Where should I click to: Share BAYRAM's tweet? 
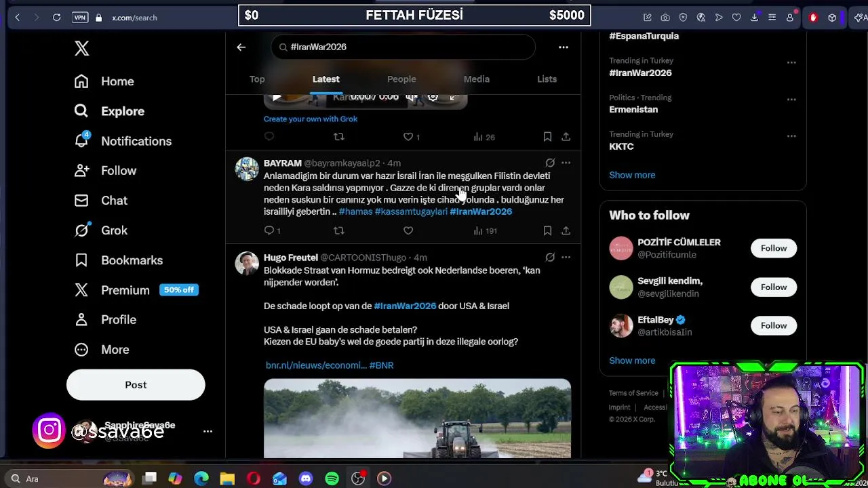click(x=566, y=230)
